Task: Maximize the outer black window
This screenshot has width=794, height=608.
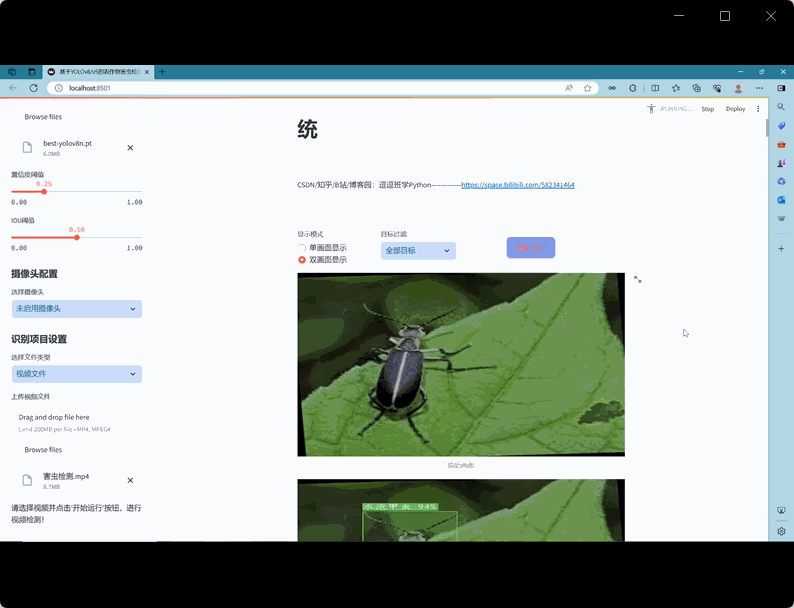Action: [725, 16]
